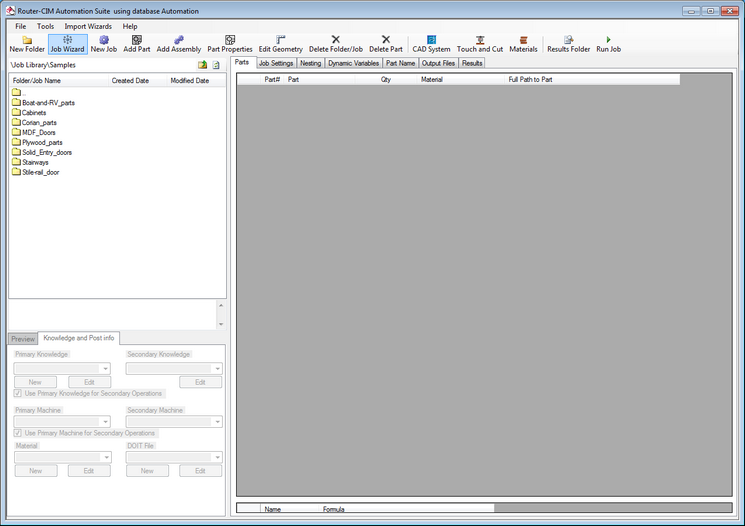This screenshot has height=526, width=745.
Task: Open the Results Folder
Action: [x=568, y=44]
